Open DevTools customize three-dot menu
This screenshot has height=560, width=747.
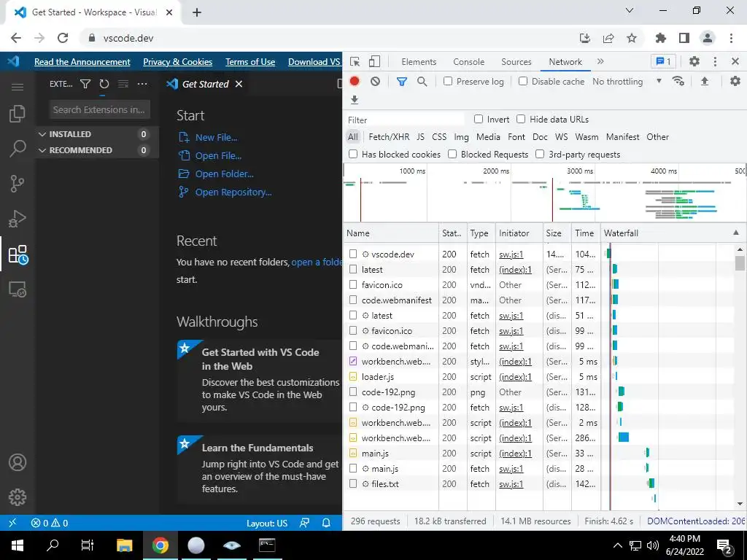pos(715,61)
